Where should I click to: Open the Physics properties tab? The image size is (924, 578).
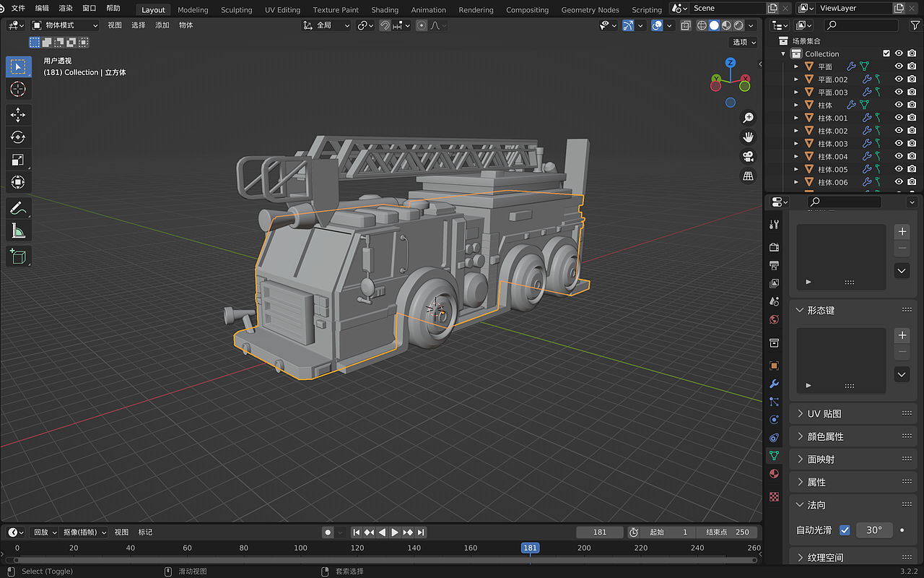pyautogui.click(x=775, y=420)
